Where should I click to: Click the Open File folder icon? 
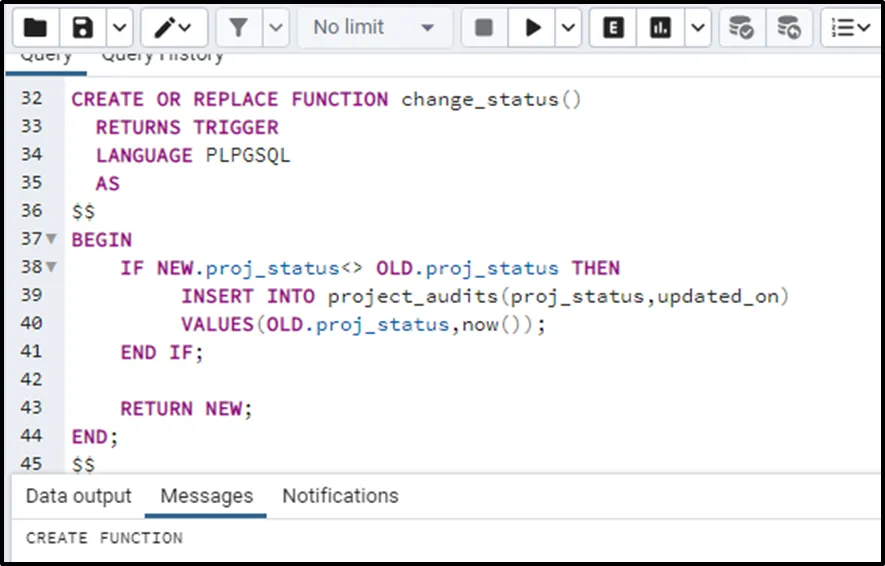pos(36,28)
